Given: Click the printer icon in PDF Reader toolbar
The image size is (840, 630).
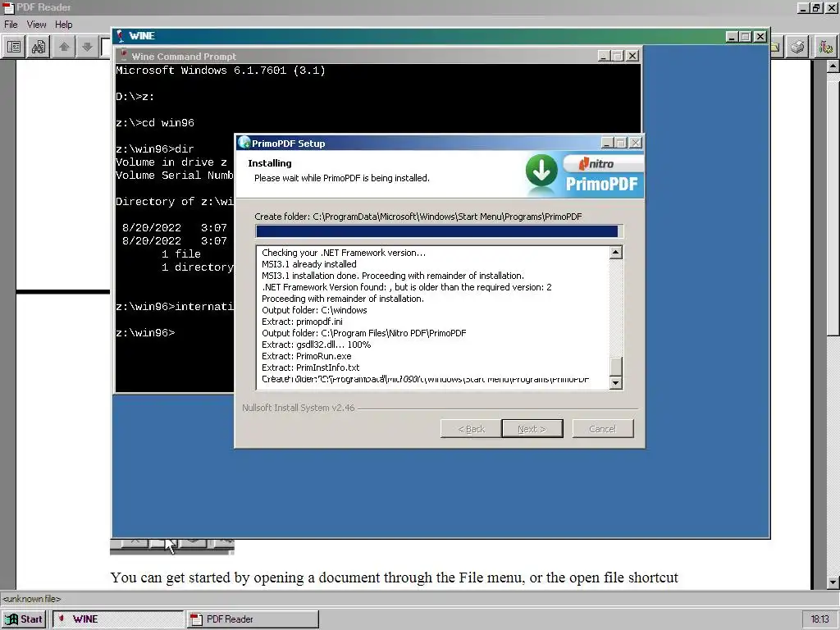Looking at the screenshot, I should [x=797, y=47].
